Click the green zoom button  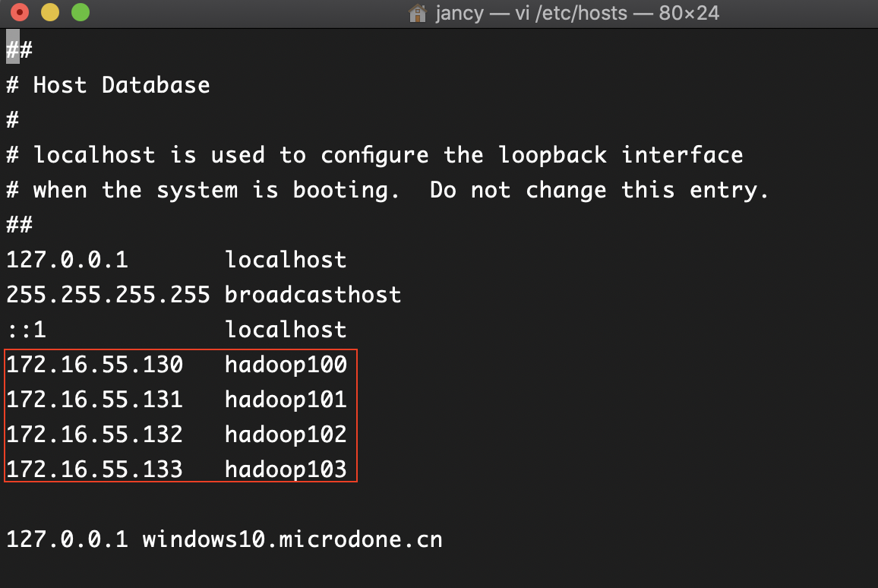tap(79, 12)
